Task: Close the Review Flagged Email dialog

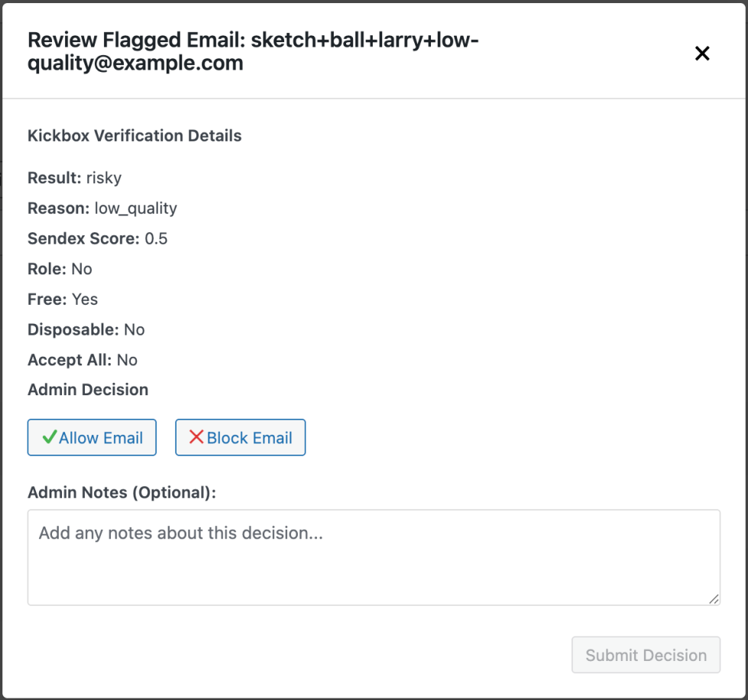Action: (x=701, y=53)
